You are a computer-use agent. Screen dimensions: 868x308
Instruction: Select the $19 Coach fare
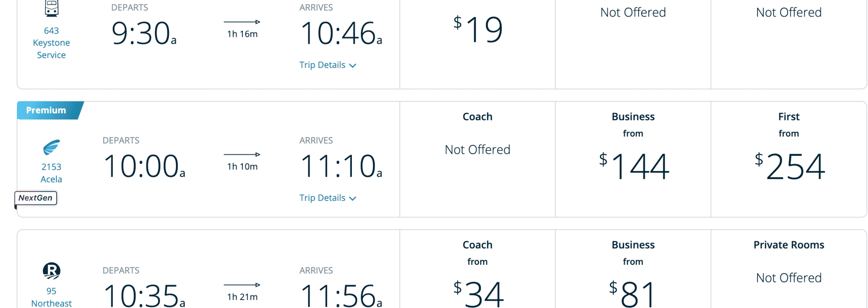pos(478,29)
